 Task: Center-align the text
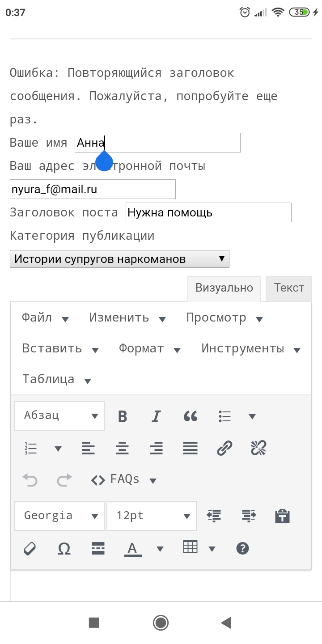[x=123, y=448]
